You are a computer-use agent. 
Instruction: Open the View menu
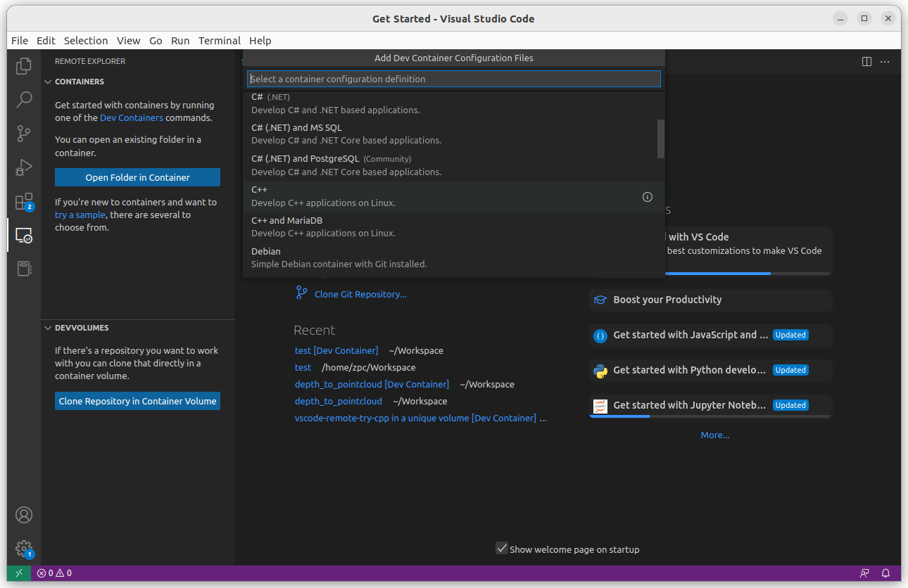tap(129, 41)
